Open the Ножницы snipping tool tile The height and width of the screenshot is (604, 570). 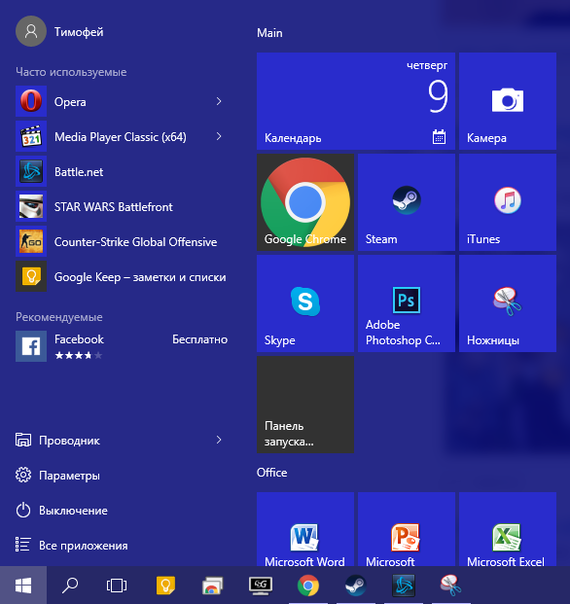pos(508,304)
